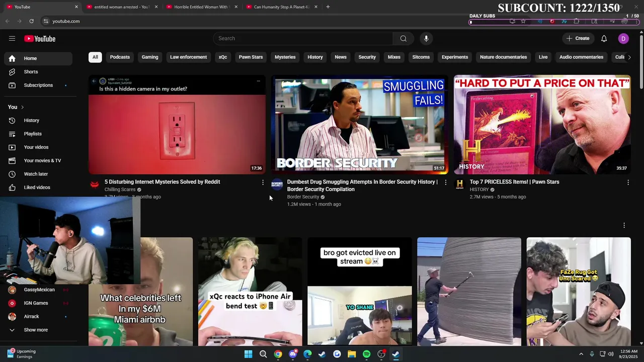
Task: Open Watch later in the sidebar
Action: tap(38, 174)
